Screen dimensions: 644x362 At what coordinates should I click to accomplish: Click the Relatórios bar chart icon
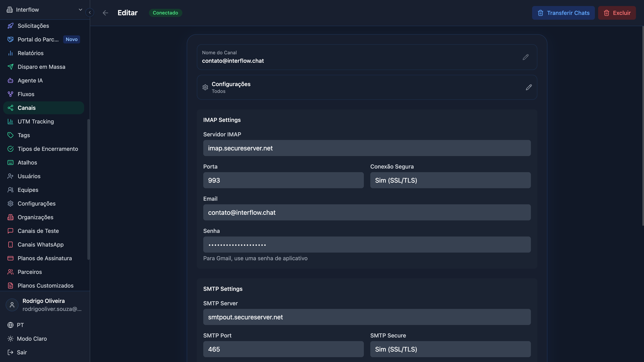(10, 53)
